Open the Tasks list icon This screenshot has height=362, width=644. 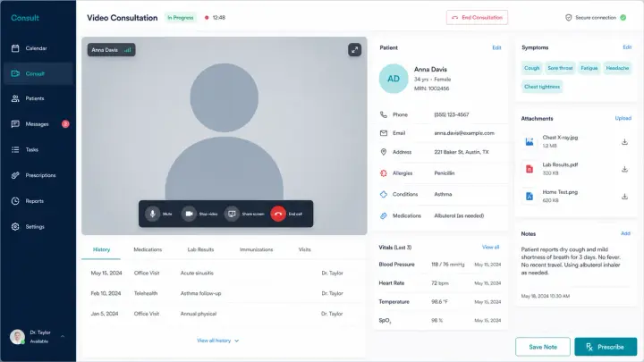click(15, 150)
